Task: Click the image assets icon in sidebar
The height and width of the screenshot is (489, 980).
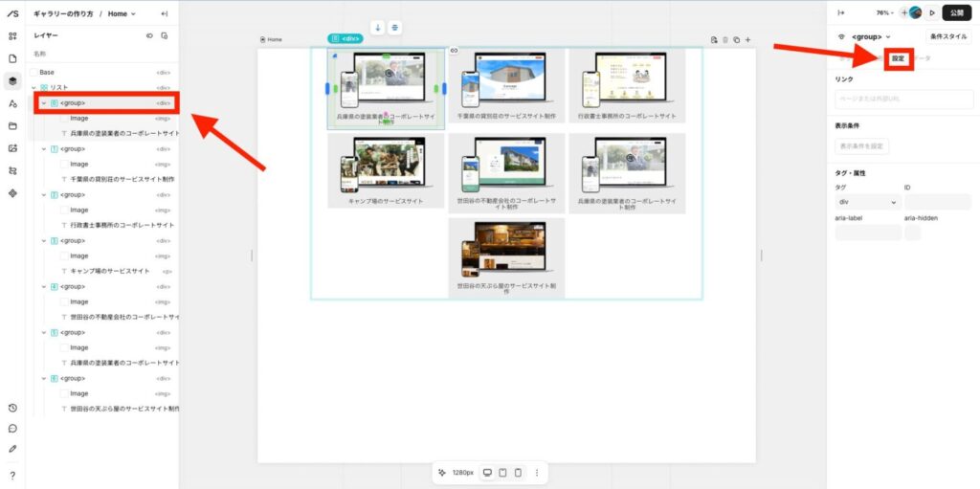Action: (x=12, y=148)
